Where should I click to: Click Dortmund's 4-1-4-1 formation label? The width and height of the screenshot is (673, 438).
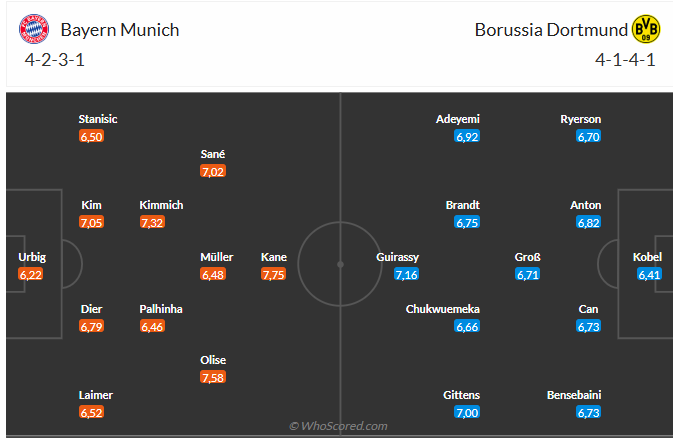click(x=625, y=59)
